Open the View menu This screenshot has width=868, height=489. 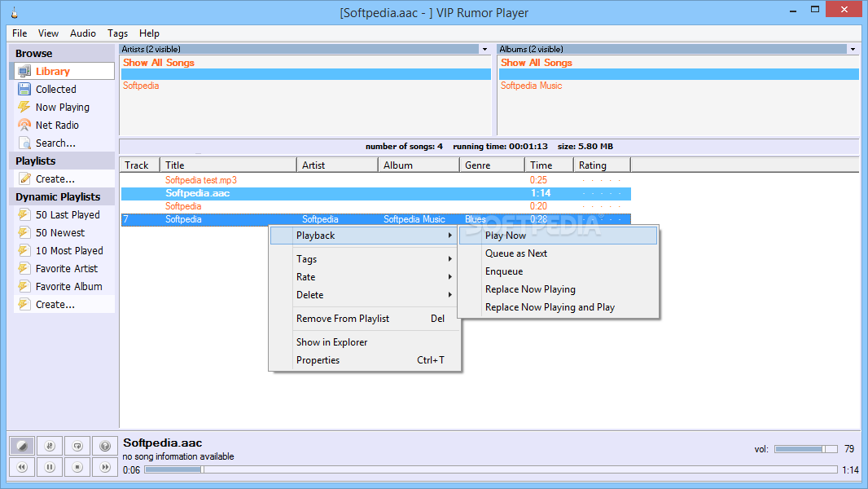(x=48, y=33)
